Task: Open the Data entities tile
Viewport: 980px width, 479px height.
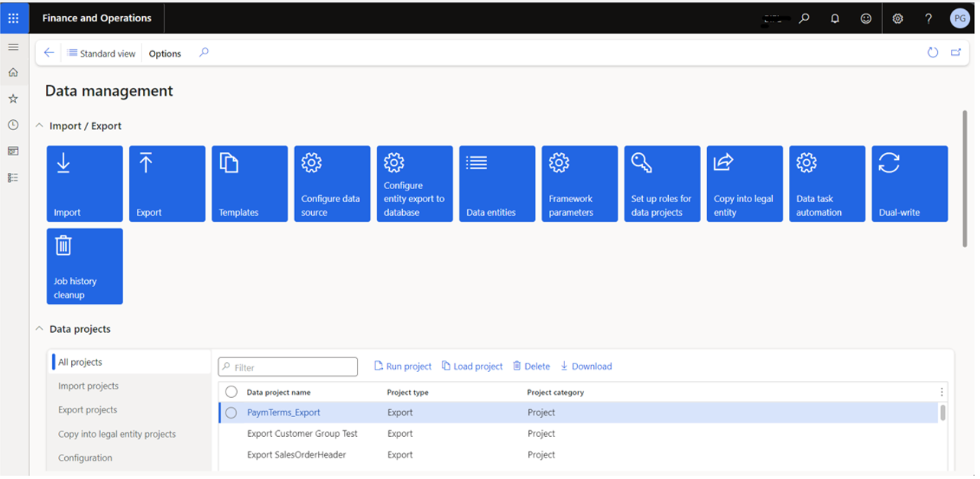Action: pyautogui.click(x=497, y=184)
